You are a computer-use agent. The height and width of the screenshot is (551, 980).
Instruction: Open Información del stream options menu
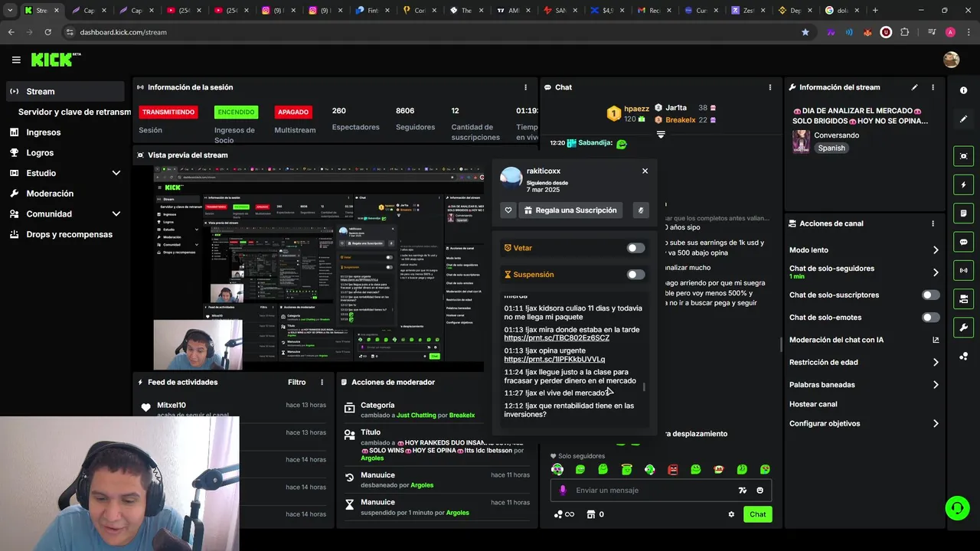click(x=933, y=87)
